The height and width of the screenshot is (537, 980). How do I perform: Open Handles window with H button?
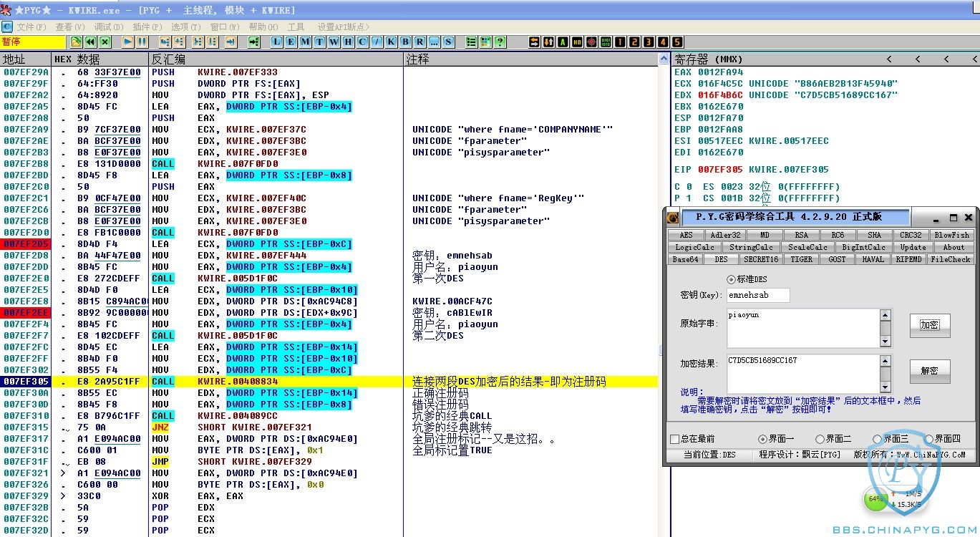point(348,42)
